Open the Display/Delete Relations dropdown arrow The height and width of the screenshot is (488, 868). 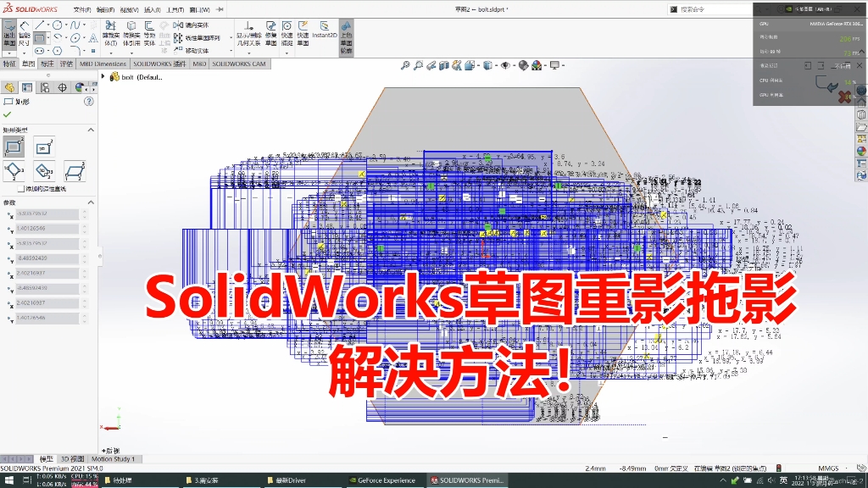point(249,53)
